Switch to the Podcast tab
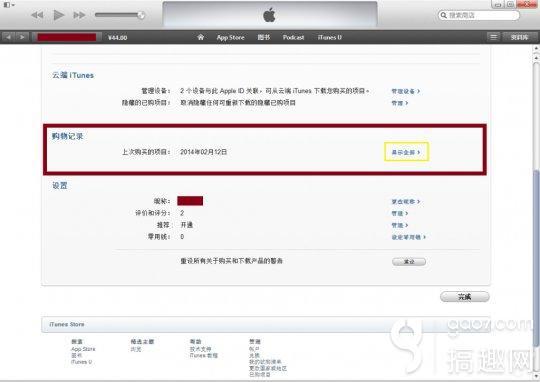 [293, 37]
